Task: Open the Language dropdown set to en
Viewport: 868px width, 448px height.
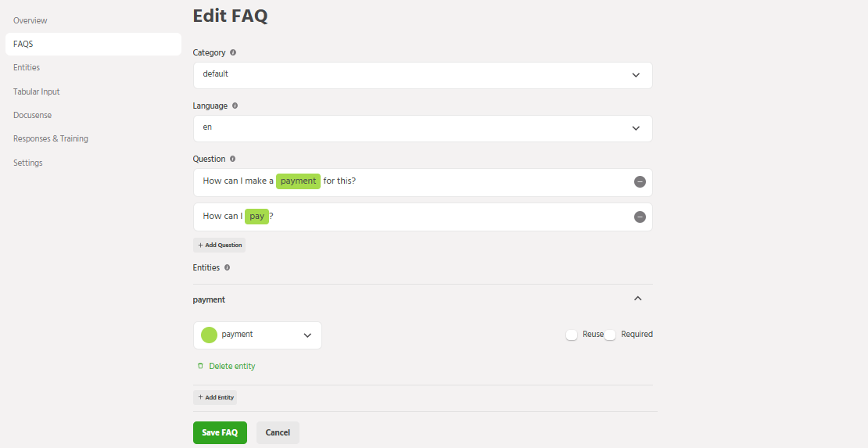Action: [422, 128]
